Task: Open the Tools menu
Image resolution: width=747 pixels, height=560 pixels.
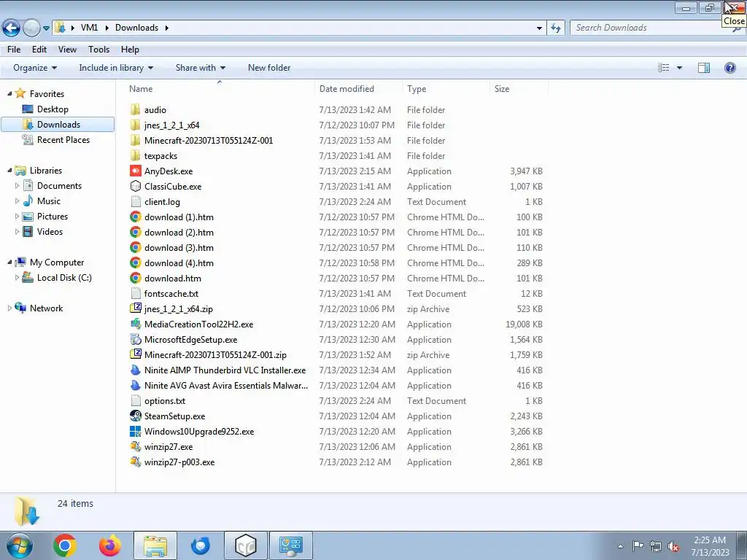Action: pos(98,50)
